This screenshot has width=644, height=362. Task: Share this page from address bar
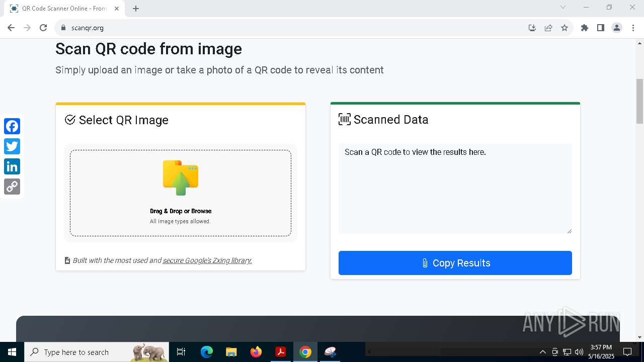click(x=548, y=28)
